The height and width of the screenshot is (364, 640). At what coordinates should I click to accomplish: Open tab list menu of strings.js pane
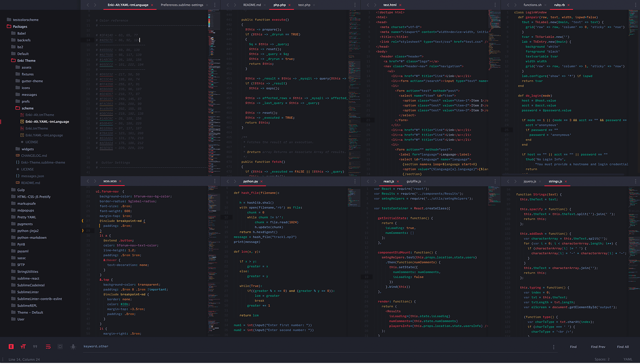point(635,181)
